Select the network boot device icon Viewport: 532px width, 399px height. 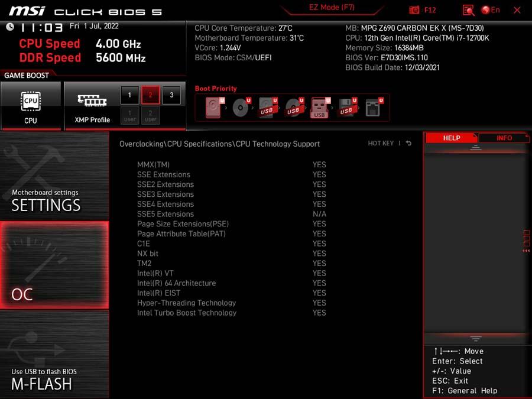[x=374, y=108]
